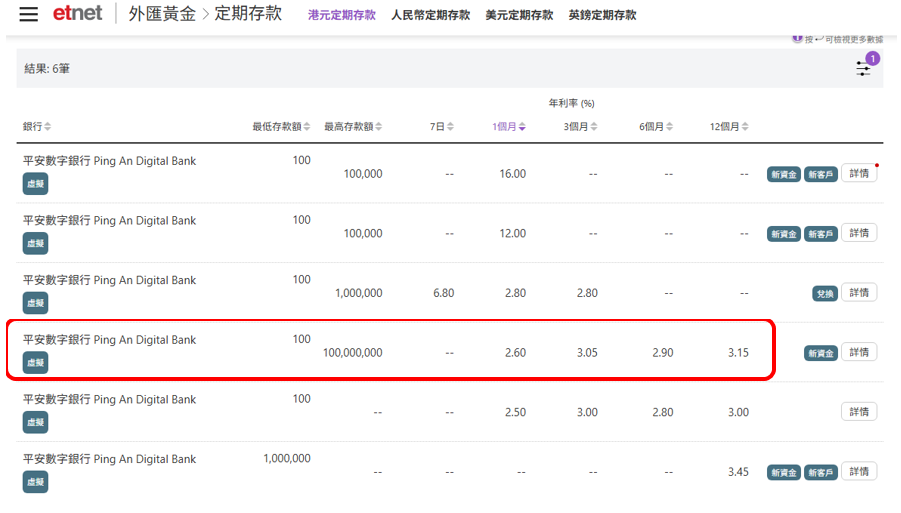This screenshot has width=901, height=513.
Task: Open 詳情 for 6.80 7日 row
Action: coord(858,293)
